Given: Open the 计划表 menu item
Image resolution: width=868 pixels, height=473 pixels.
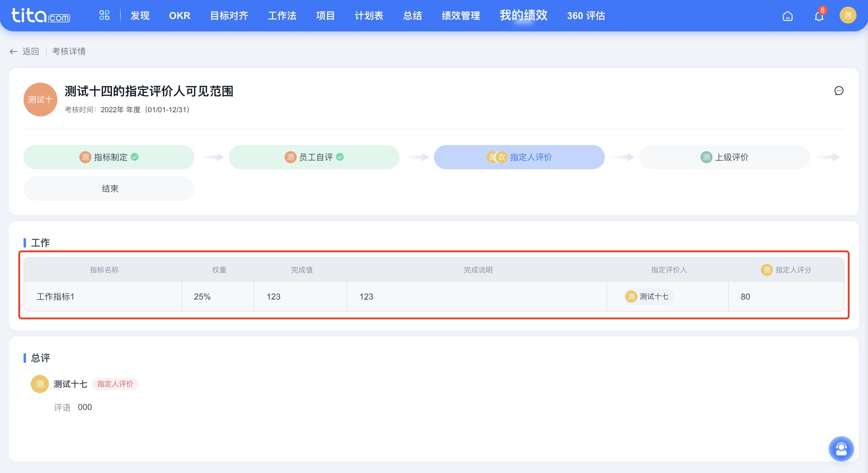Looking at the screenshot, I should tap(369, 16).
